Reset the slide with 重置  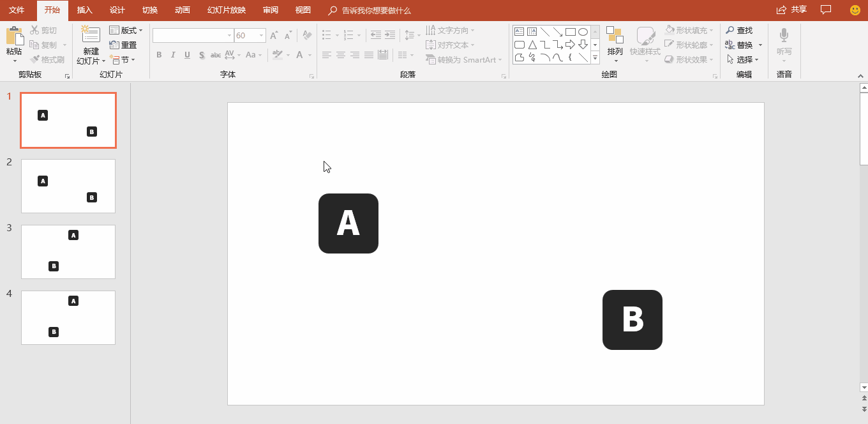coord(123,45)
